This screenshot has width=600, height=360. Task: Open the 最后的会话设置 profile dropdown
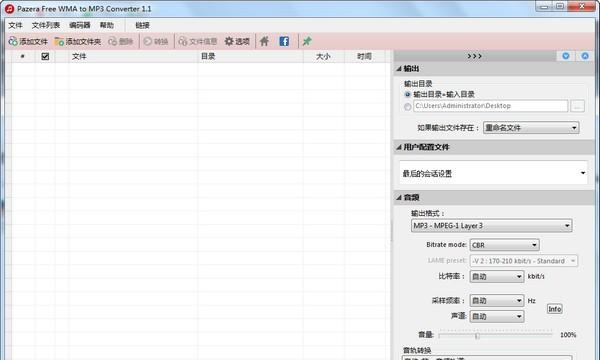click(494, 173)
